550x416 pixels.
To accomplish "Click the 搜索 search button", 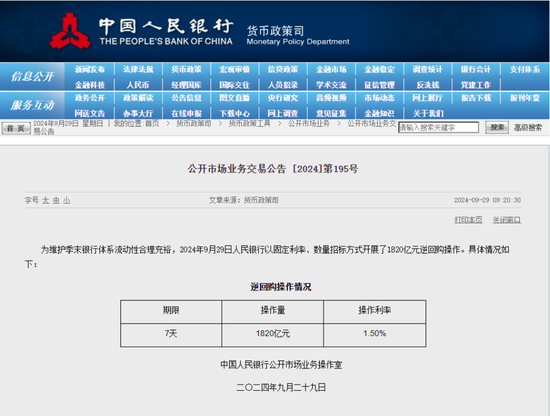I will (x=497, y=127).
